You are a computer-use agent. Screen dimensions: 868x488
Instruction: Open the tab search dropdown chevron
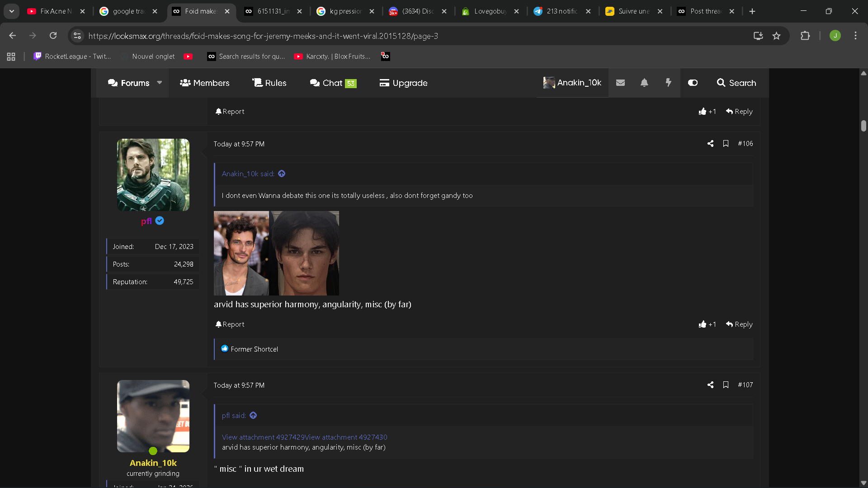click(12, 11)
